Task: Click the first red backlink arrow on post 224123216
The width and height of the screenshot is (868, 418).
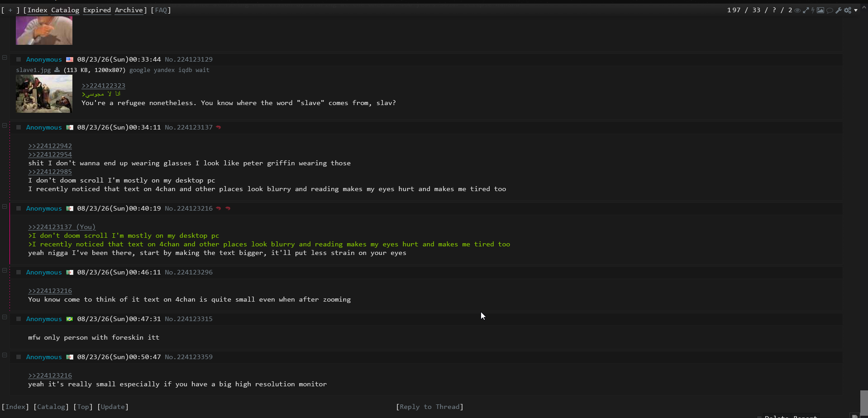Action: pyautogui.click(x=219, y=208)
